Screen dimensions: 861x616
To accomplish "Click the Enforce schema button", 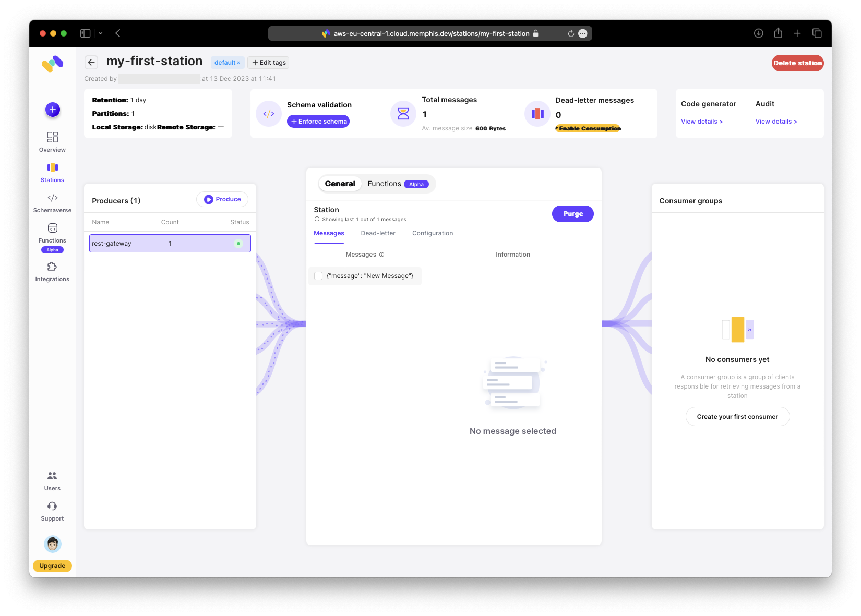I will pyautogui.click(x=318, y=122).
